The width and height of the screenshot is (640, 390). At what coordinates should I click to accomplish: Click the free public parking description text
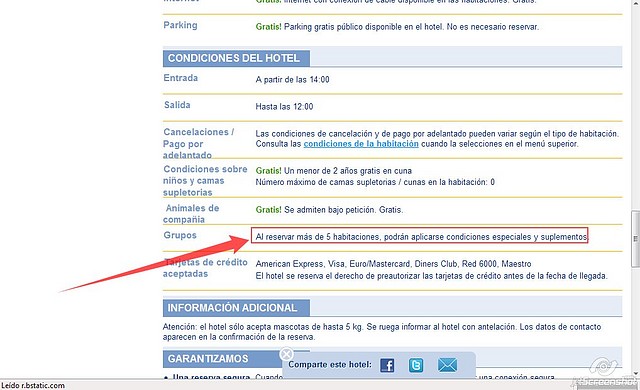click(411, 27)
